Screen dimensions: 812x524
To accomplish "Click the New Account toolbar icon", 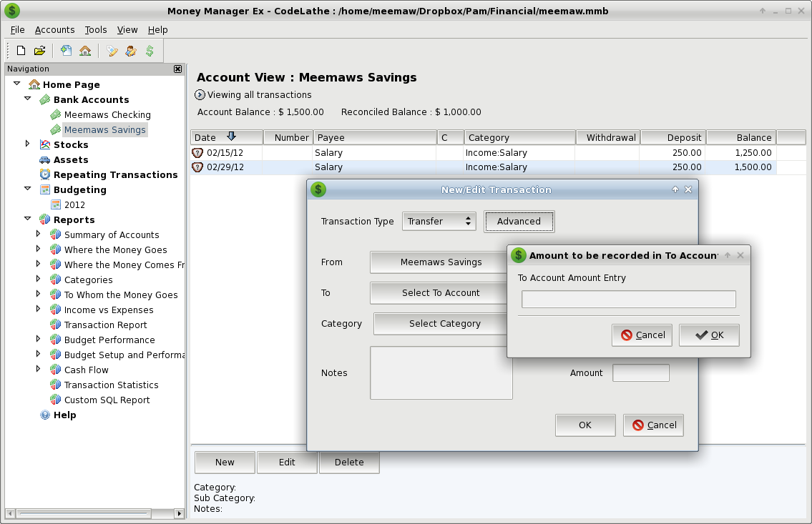I will 67,51.
